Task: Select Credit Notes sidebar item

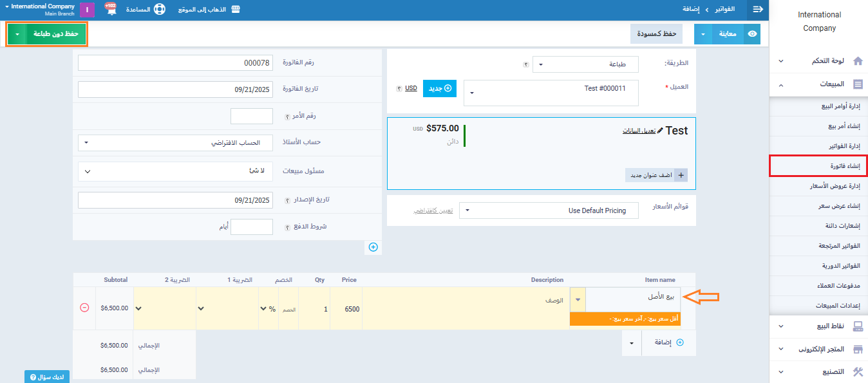Action: pos(818,225)
